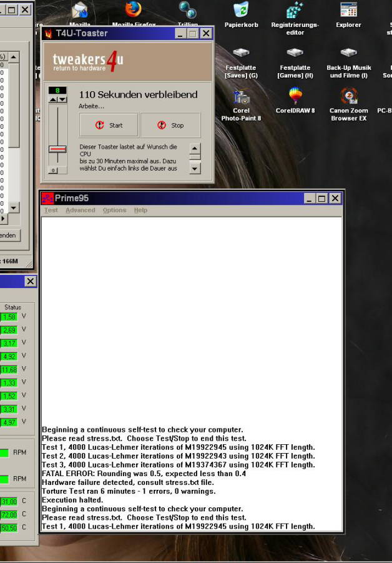Click the 50.50 C temperature reading
Viewport: 392px width, 563px height.
pos(9,528)
